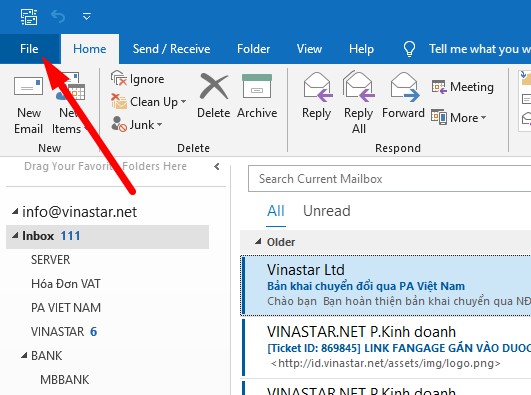Open the Vinastar Ltd email
The width and height of the screenshot is (531, 395).
click(386, 286)
